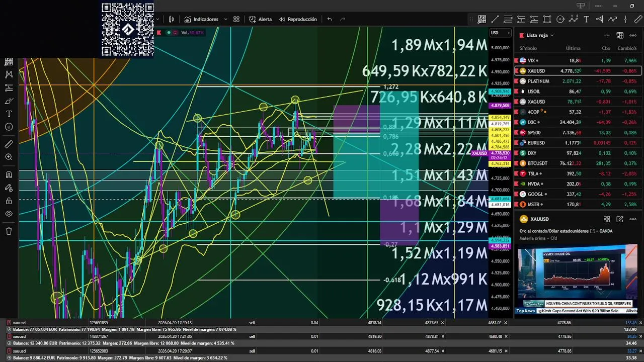Select the trend line tool in the favorites bar
This screenshot has width=644, height=362.
click(x=495, y=19)
